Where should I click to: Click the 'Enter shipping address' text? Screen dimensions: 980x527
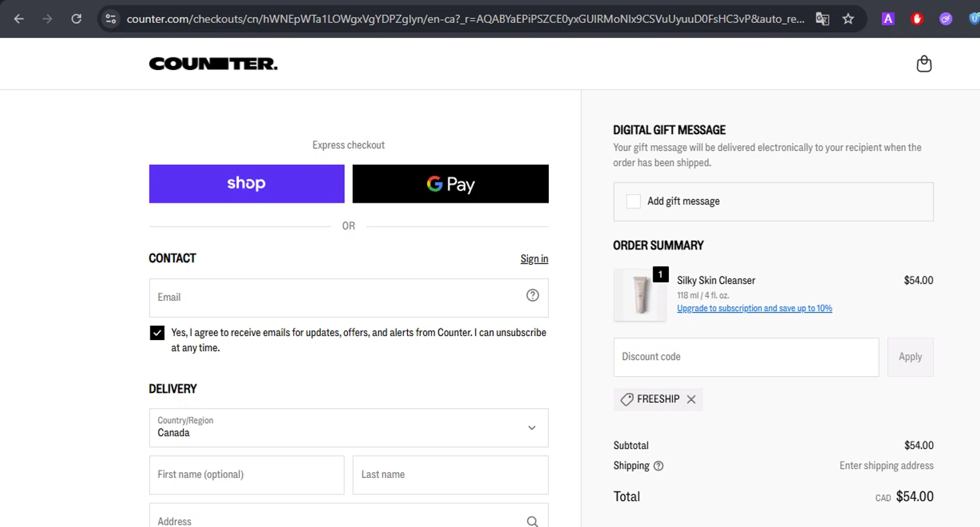(x=887, y=466)
